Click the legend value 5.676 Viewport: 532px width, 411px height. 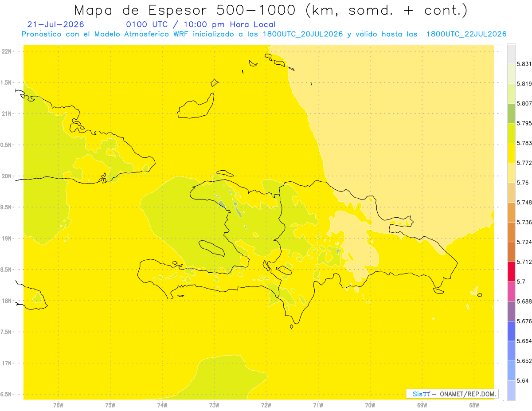pyautogui.click(x=524, y=321)
